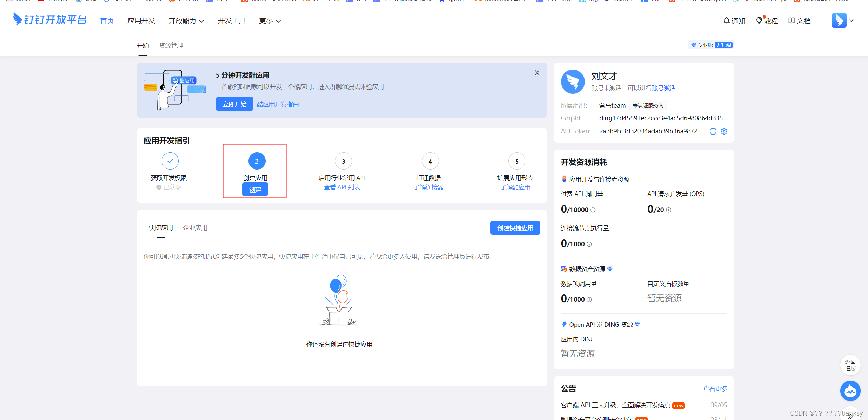Open the 了解酷应用 link

point(515,187)
